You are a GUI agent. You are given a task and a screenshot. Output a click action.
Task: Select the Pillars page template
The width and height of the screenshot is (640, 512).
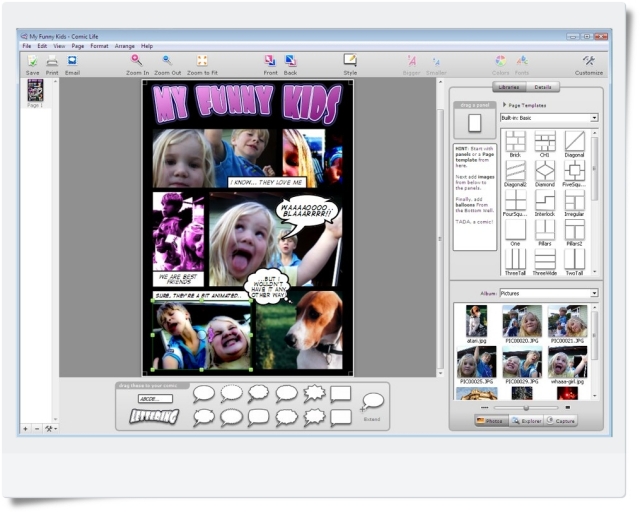[x=545, y=232]
